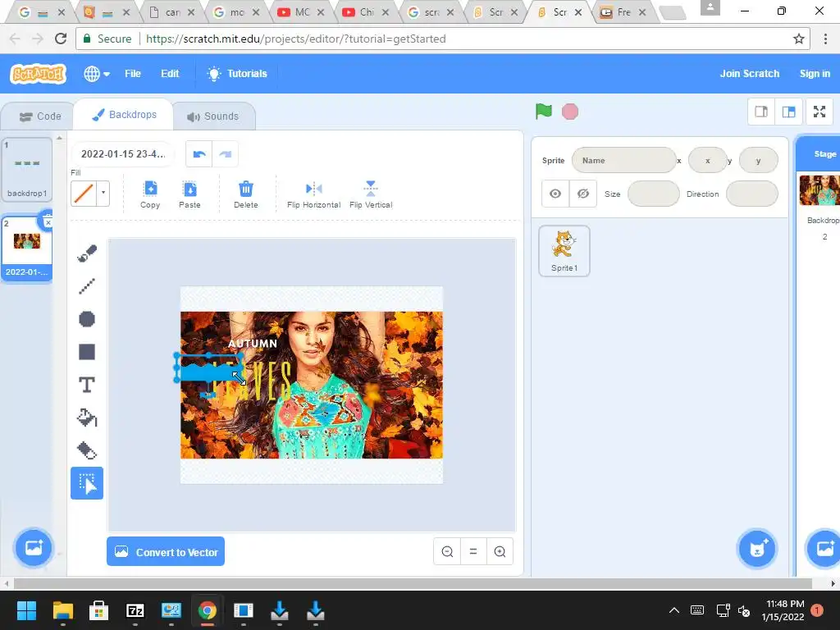Select the Circle tool
This screenshot has height=630, width=840.
coord(87,319)
